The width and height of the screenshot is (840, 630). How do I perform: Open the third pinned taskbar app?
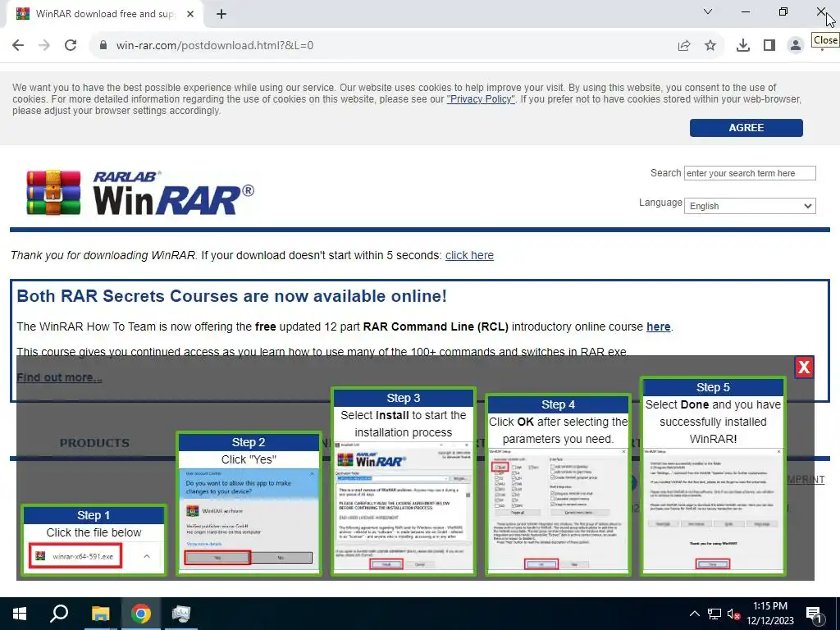pos(181,614)
